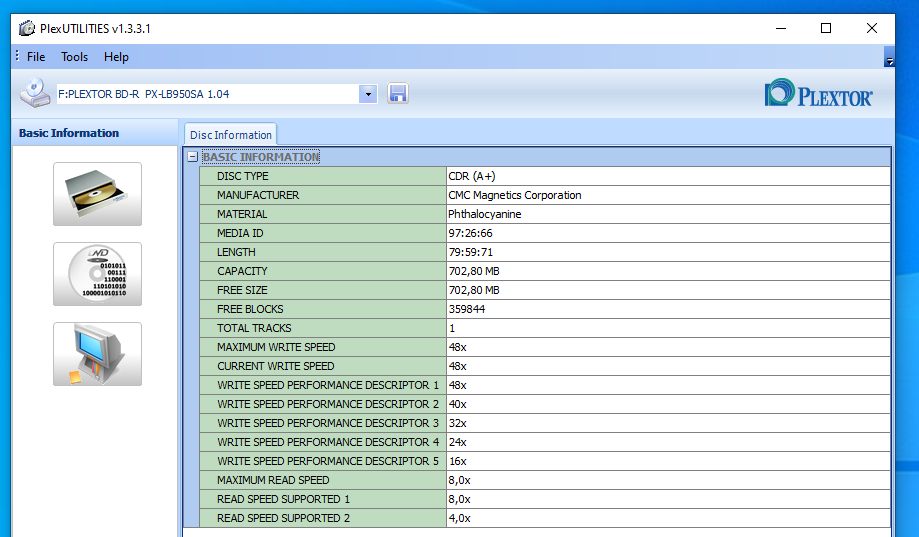The height and width of the screenshot is (537, 919).
Task: Click the 16x descriptor value
Action: (x=668, y=461)
